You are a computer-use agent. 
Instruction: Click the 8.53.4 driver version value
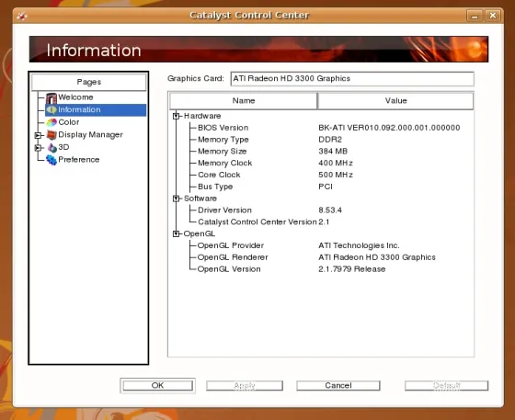pos(330,210)
